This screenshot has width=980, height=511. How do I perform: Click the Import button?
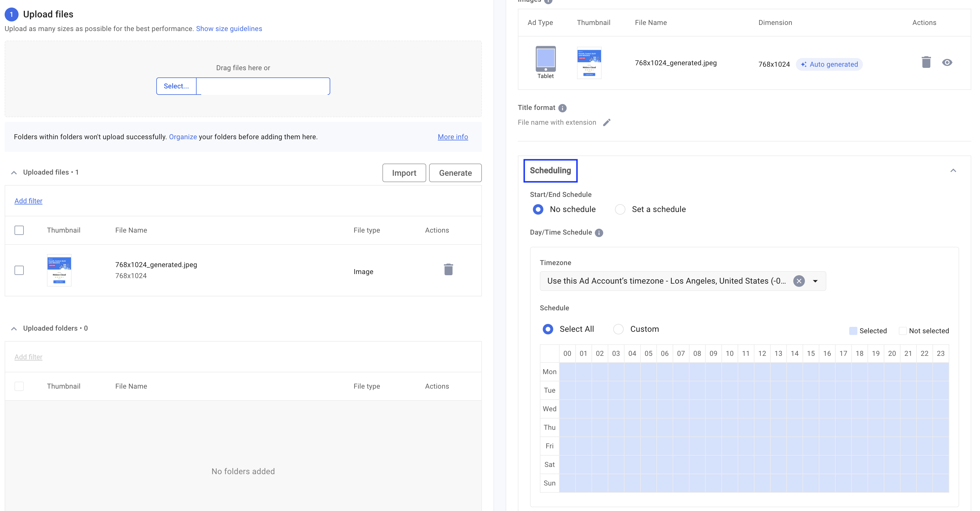tap(404, 173)
